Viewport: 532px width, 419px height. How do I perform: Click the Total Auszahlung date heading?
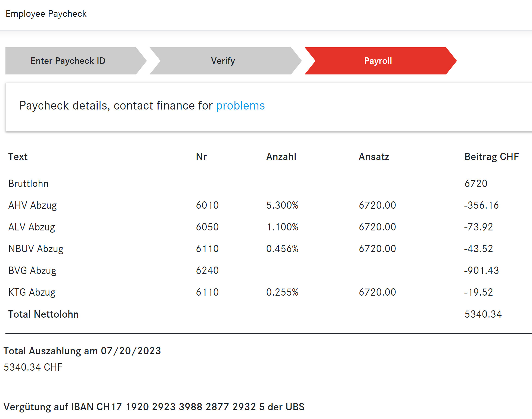82,351
